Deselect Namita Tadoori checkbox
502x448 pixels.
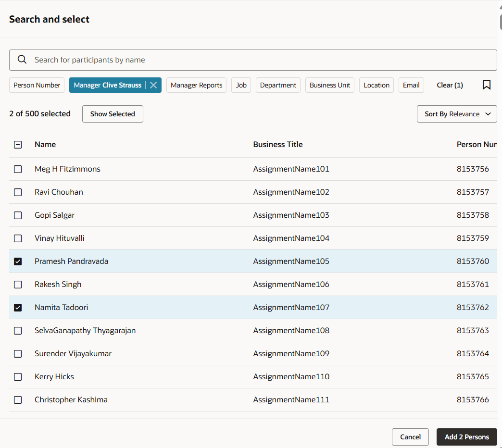(18, 307)
